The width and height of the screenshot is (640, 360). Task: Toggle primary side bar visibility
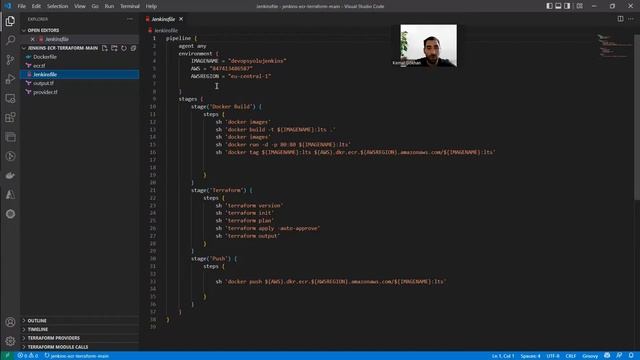click(549, 6)
